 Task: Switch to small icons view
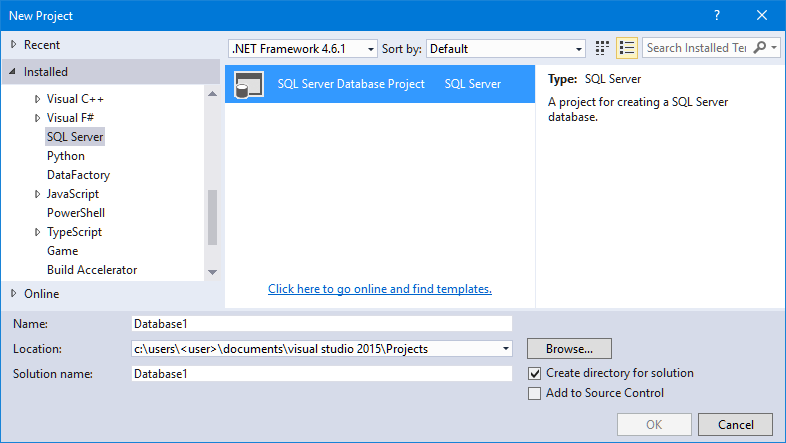[602, 48]
